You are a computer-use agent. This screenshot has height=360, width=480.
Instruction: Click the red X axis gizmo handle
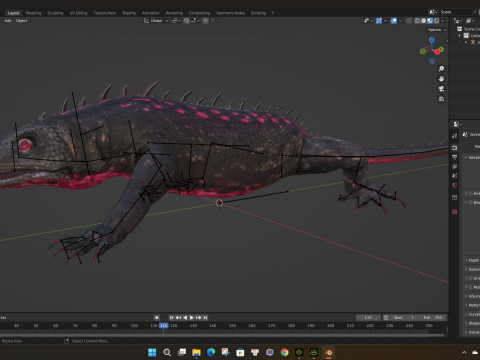click(x=437, y=52)
